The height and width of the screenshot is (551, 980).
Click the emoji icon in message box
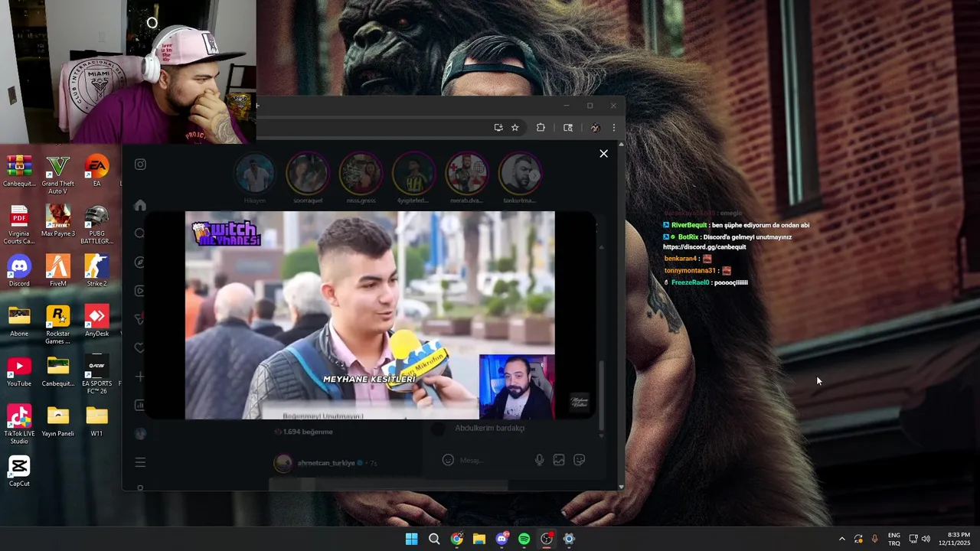coord(448,460)
